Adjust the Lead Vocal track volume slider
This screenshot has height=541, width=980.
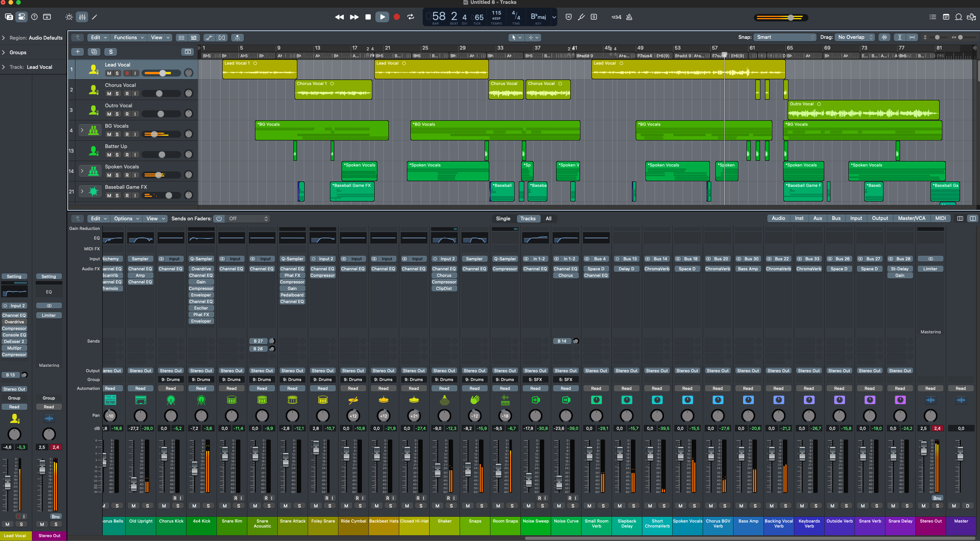(163, 73)
